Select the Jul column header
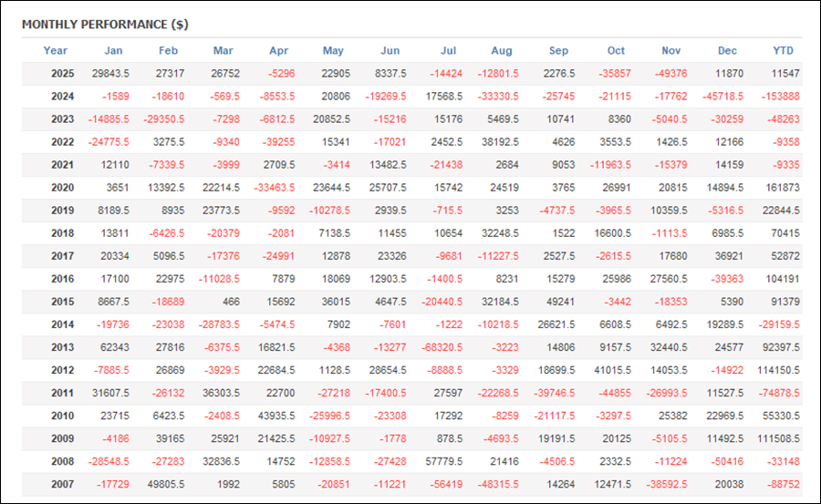821x504 pixels. [x=448, y=51]
